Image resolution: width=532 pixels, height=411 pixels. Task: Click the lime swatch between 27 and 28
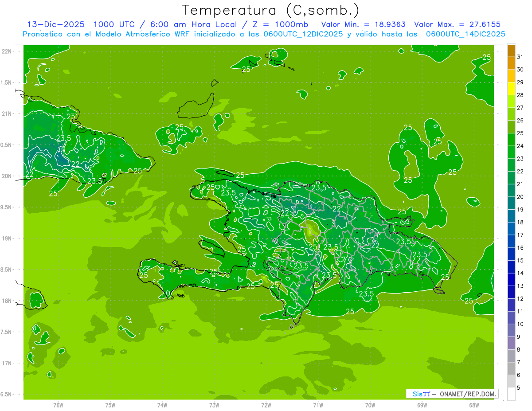[x=511, y=102]
